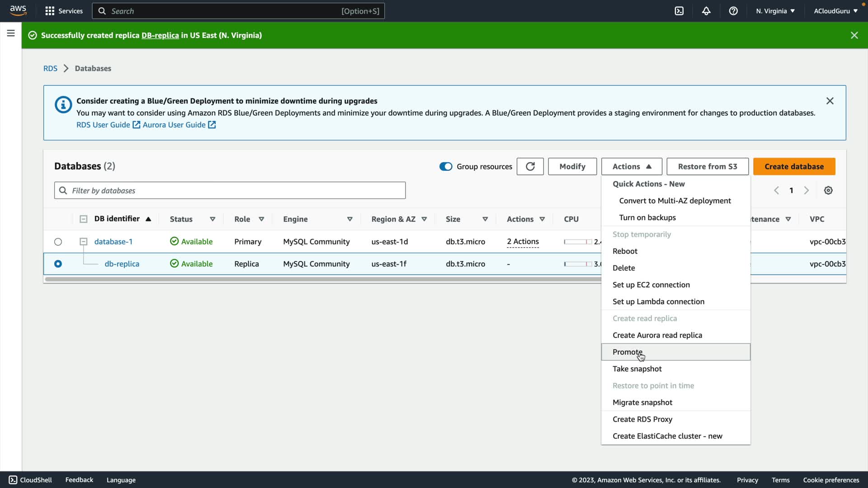Select the db-replica radio button
This screenshot has height=488, width=868.
coord(58,264)
